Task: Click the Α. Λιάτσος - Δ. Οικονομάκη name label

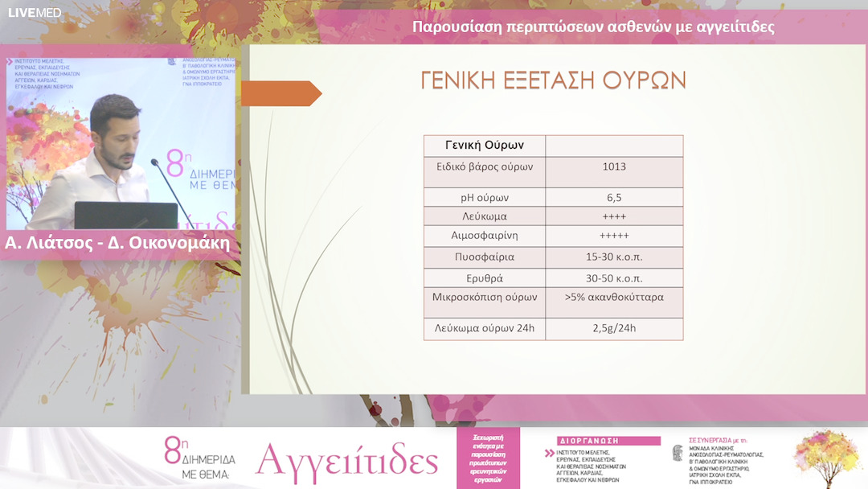Action: pyautogui.click(x=117, y=240)
